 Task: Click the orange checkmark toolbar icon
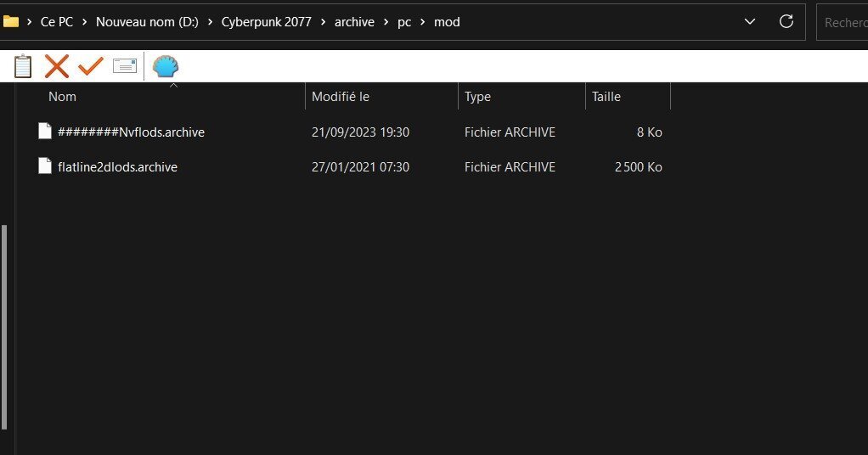90,65
